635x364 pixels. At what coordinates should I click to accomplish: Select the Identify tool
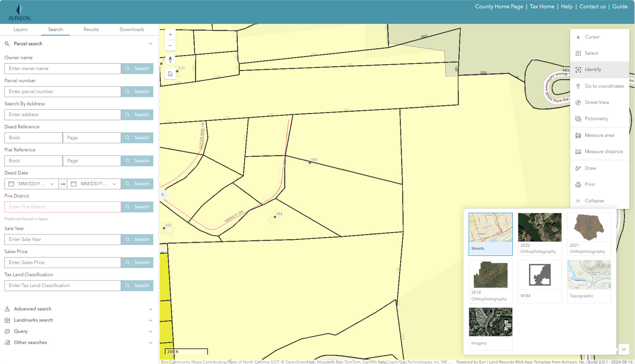pyautogui.click(x=592, y=69)
